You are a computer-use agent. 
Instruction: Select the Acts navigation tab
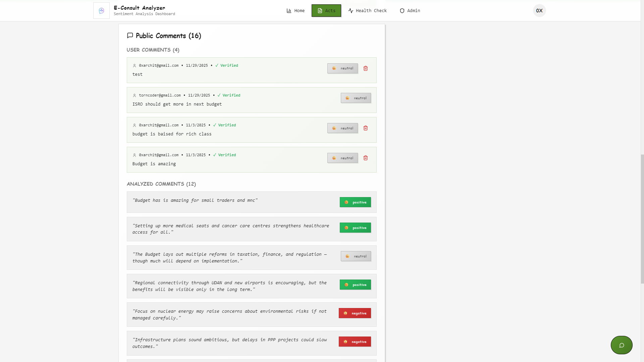(326, 11)
